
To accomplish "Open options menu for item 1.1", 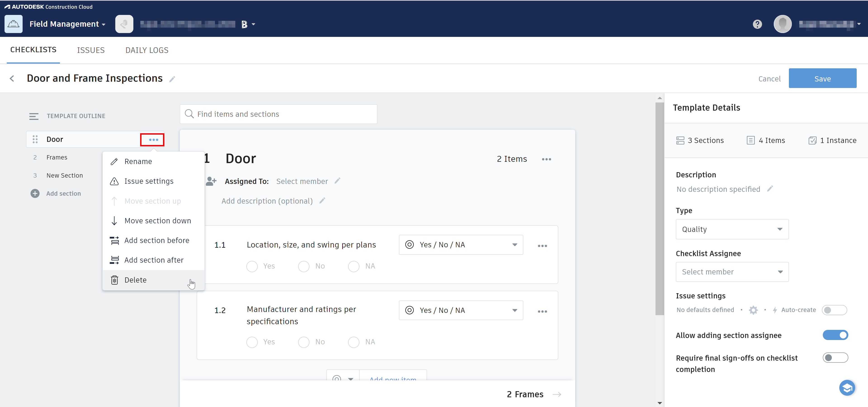I will tap(542, 246).
